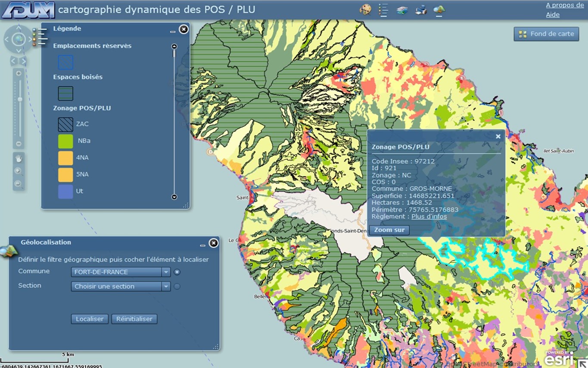Open the Fond de carte basemap selector

pyautogui.click(x=546, y=34)
